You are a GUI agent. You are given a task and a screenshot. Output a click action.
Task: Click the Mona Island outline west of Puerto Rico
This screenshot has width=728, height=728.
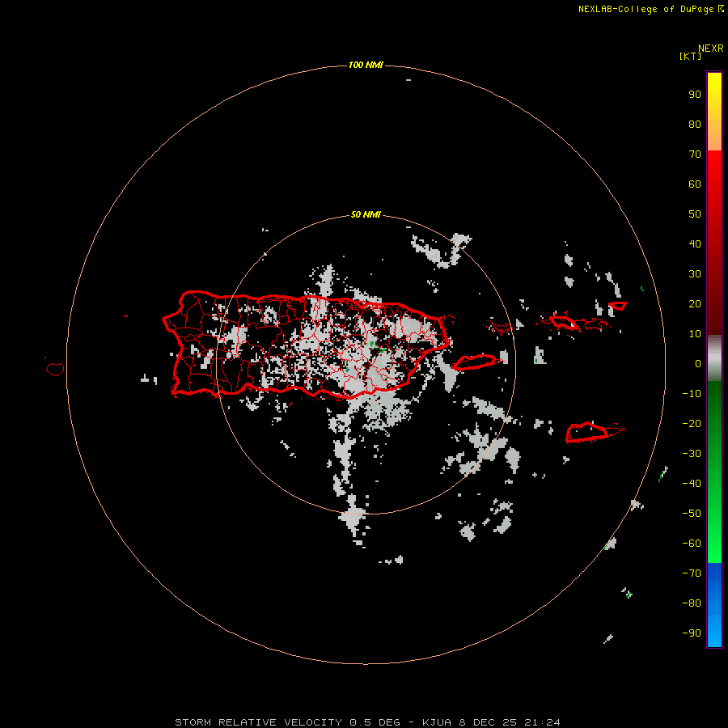(x=55, y=369)
